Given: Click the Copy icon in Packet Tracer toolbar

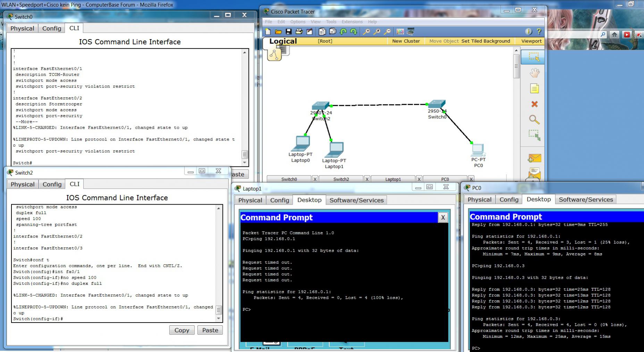Looking at the screenshot, I should [x=322, y=32].
